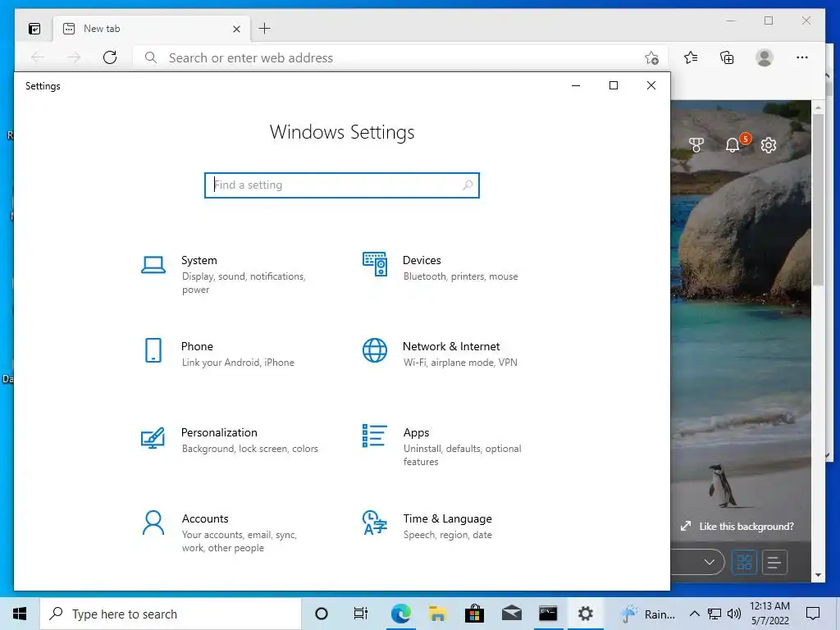Click the Time & Language icon
This screenshot has height=630, width=840.
coord(374,523)
